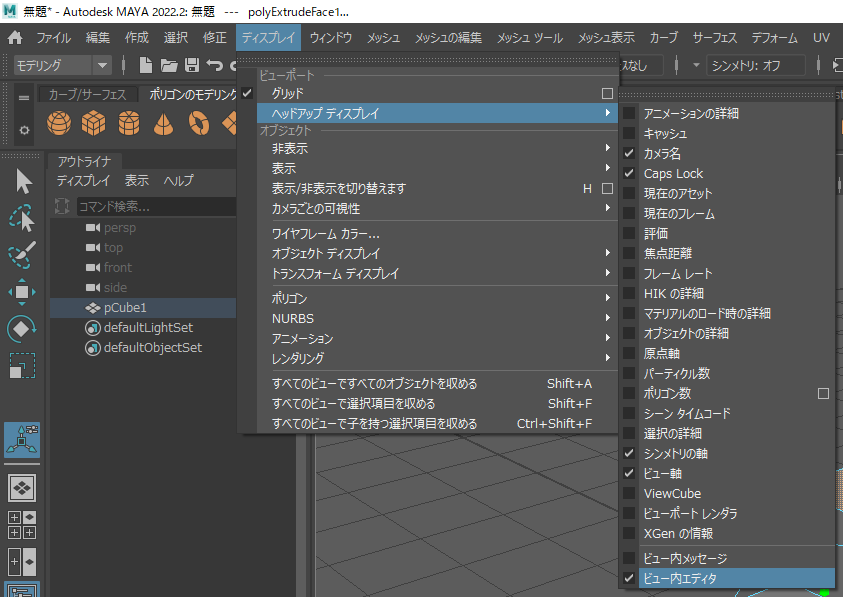This screenshot has height=597, width=843.
Task: Create a polygon cylinder from the shelf
Action: click(129, 123)
